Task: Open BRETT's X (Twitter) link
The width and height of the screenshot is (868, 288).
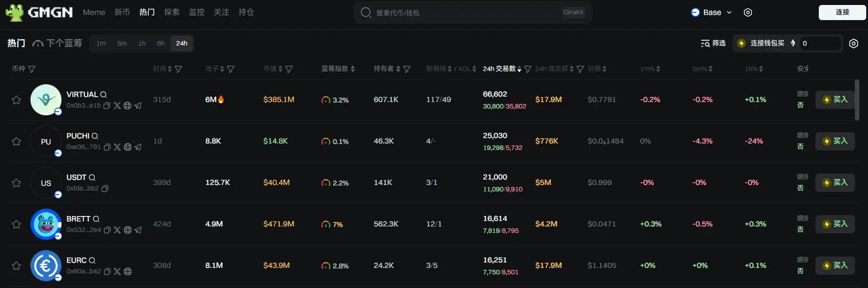Action: pos(117,230)
